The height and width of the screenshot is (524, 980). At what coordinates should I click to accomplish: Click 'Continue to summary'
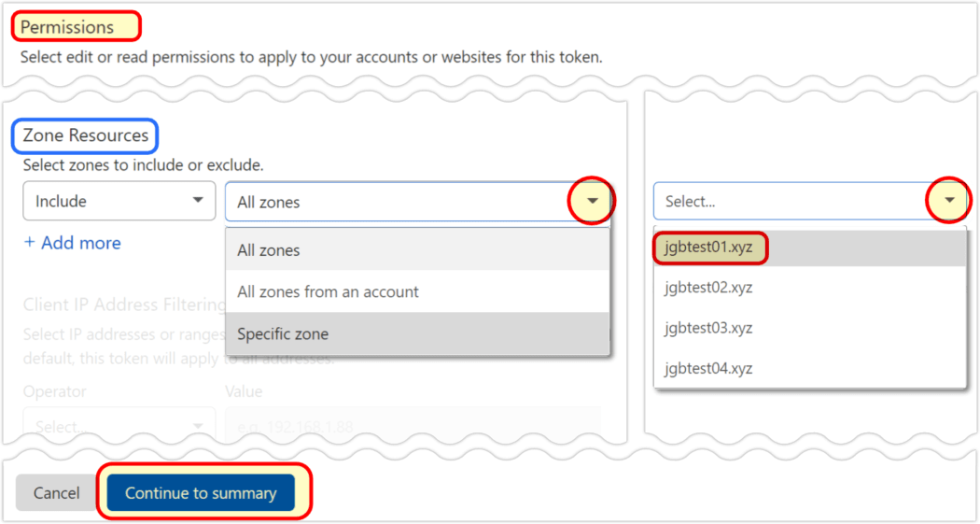pos(201,493)
